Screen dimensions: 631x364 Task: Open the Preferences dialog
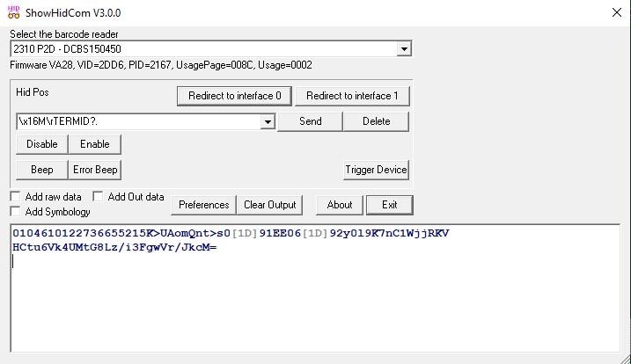pyautogui.click(x=203, y=205)
